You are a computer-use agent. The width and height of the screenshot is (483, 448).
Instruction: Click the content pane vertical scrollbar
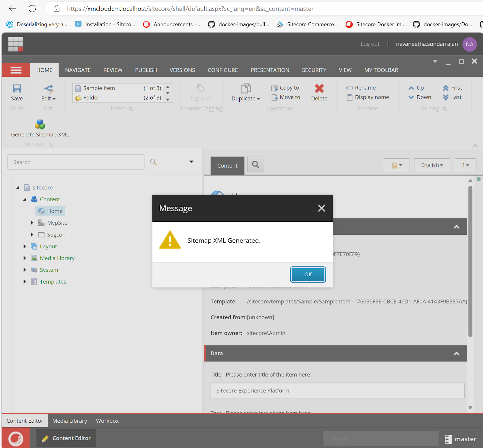click(x=470, y=261)
